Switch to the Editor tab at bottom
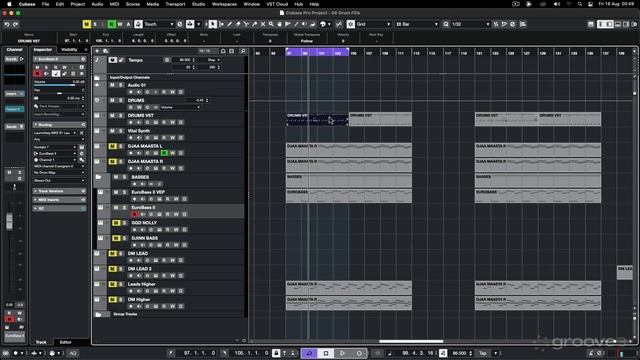This screenshot has width=640, height=360. click(x=65, y=342)
